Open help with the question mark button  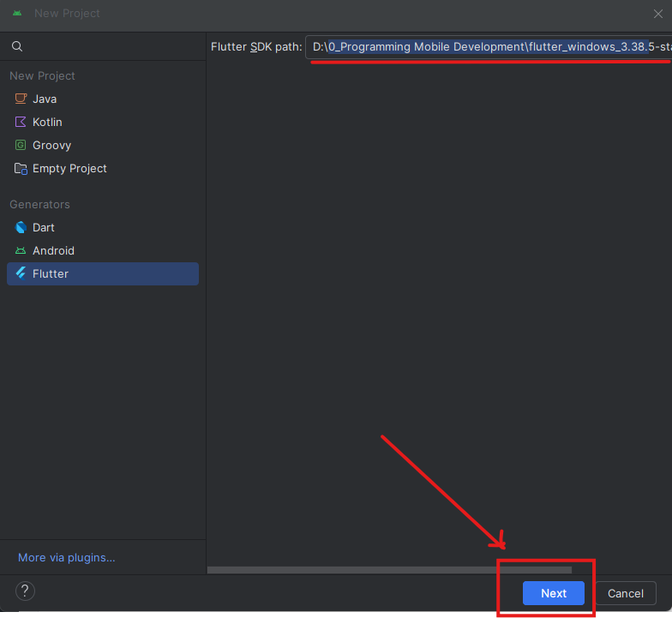26,591
